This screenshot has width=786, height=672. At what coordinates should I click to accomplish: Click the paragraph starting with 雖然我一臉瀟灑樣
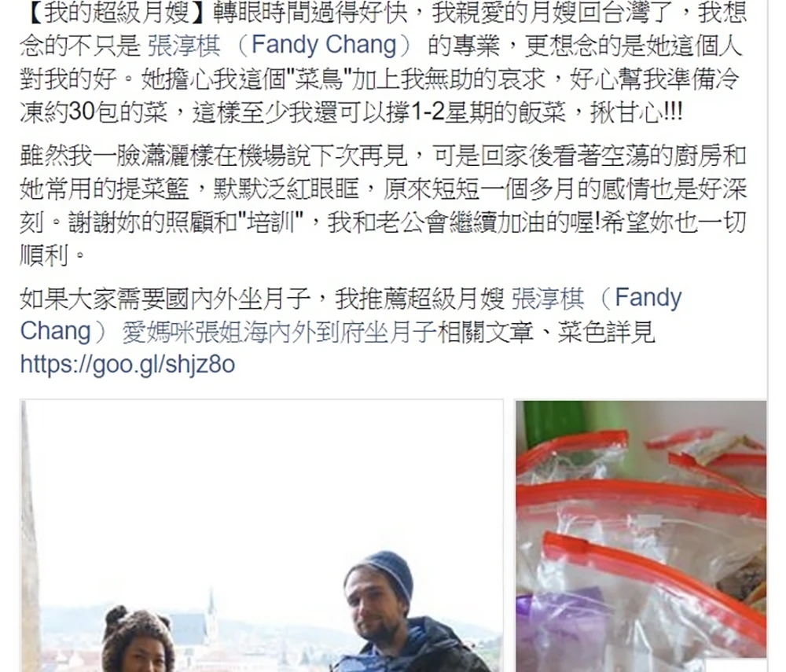point(384,205)
